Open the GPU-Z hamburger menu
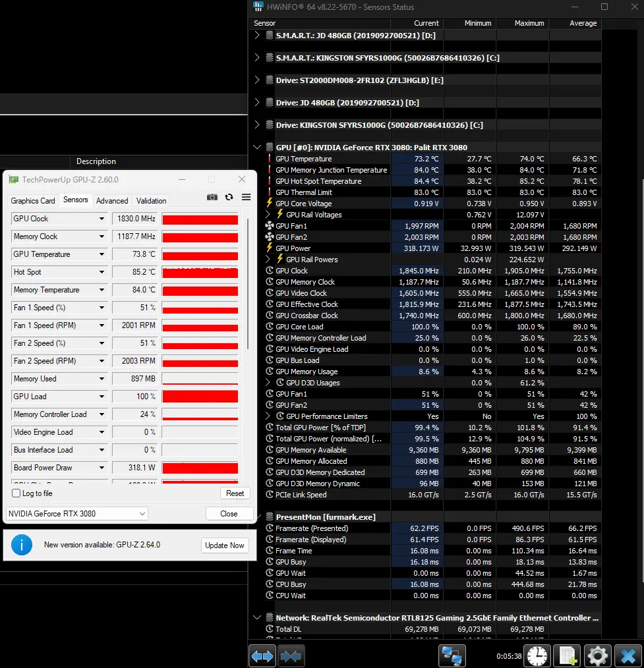This screenshot has width=644, height=668. (246, 197)
